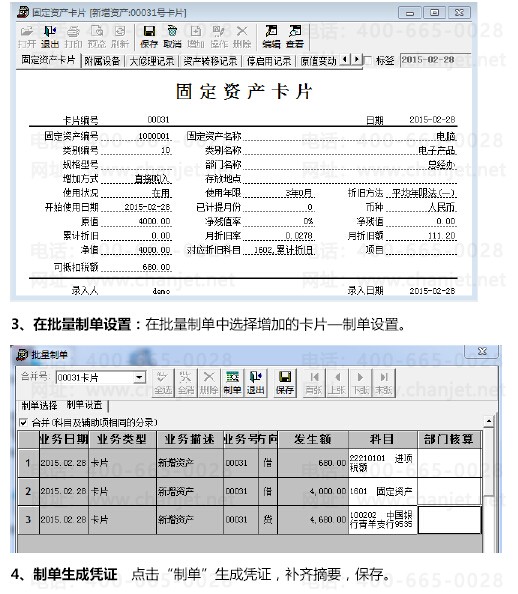Click the 发生额 column header
Screen dimensions: 518x594
pos(313,439)
